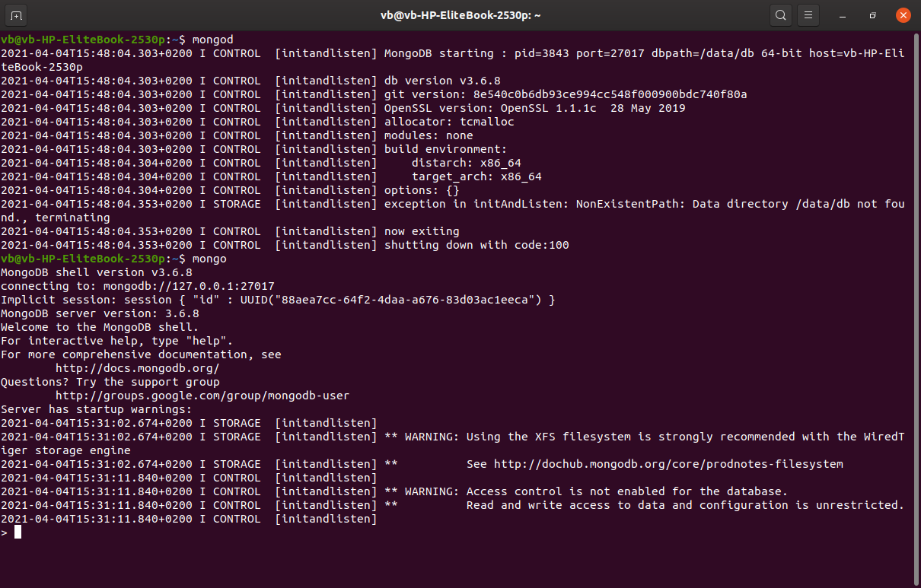Click the typed command "mongod" on the first prompt

(x=213, y=40)
